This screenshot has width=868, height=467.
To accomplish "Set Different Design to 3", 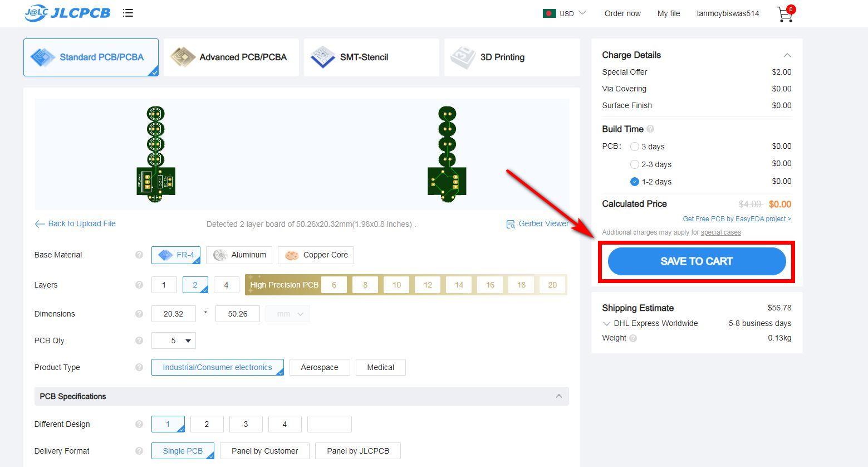I will pos(246,424).
